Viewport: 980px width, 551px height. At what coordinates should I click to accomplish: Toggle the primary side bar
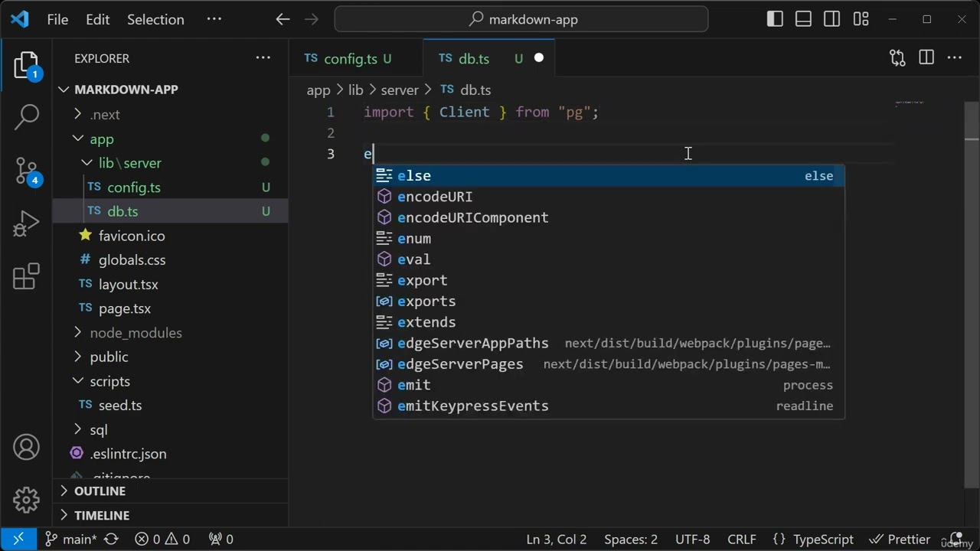pos(775,20)
